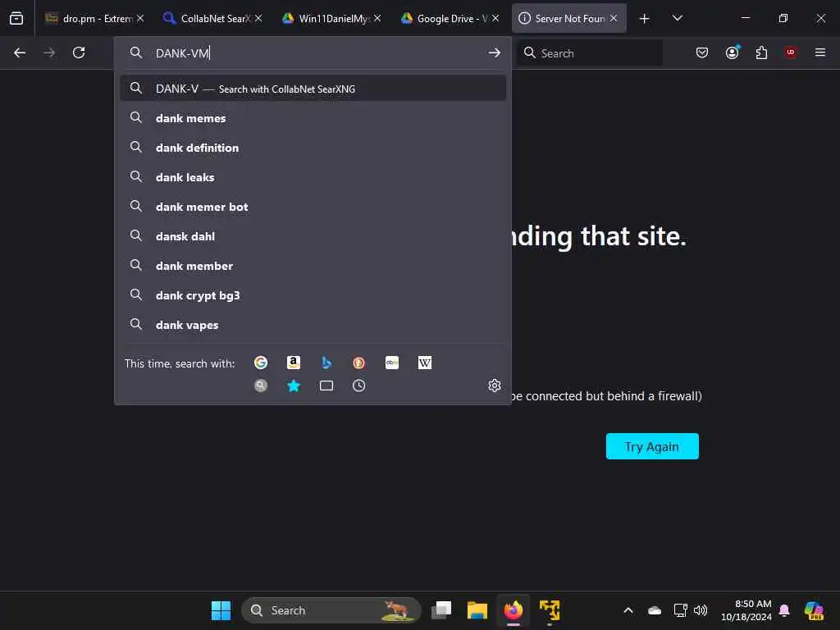Switch to Win11DanielMy tab
The width and height of the screenshot is (840, 630).
click(x=331, y=18)
